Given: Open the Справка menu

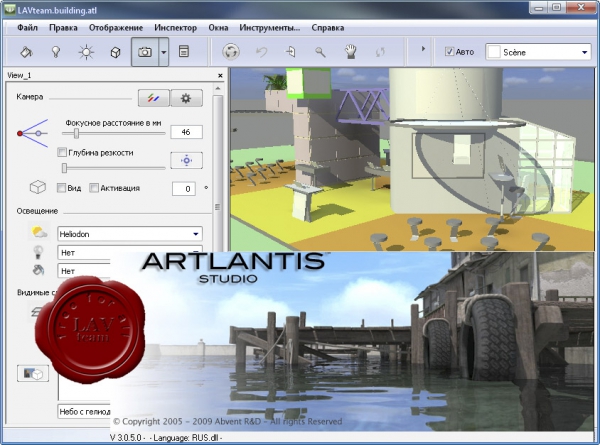Looking at the screenshot, I should pos(328,28).
